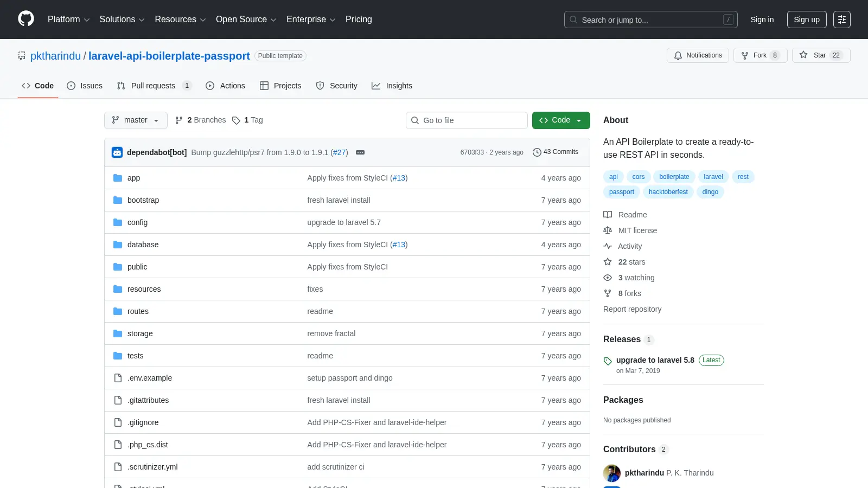Click the commit history clock icon
Screen dimensions: 868x488
(537, 152)
